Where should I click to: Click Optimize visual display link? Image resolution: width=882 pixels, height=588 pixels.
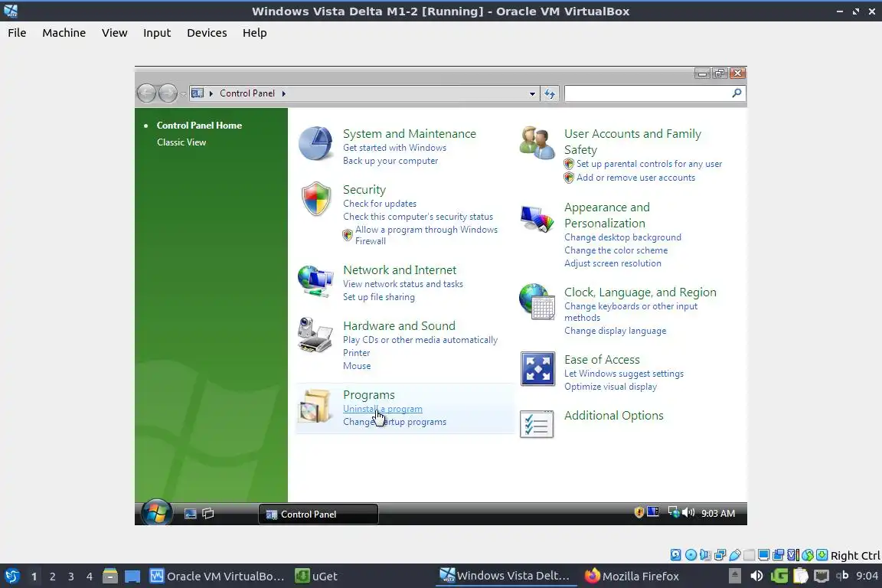(610, 387)
